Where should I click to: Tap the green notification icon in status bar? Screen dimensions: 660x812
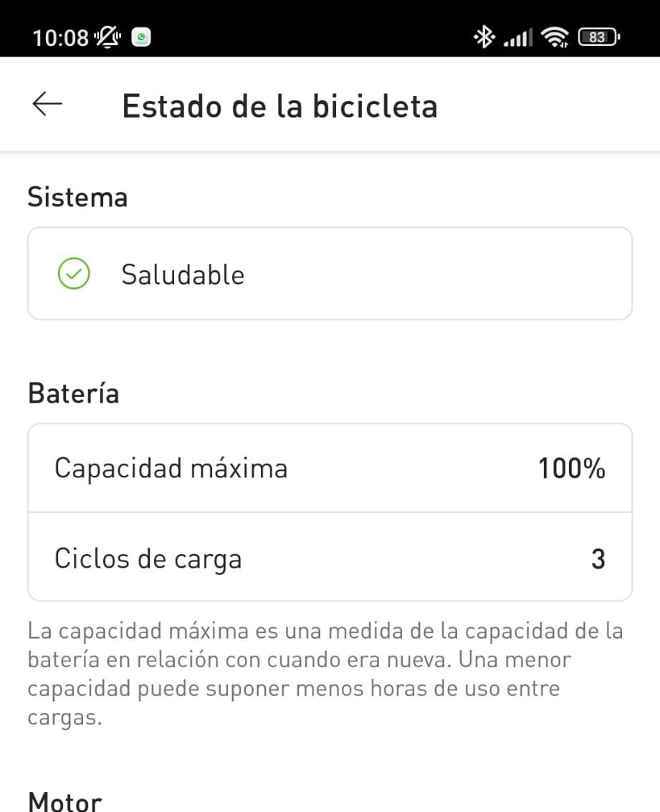(x=142, y=37)
